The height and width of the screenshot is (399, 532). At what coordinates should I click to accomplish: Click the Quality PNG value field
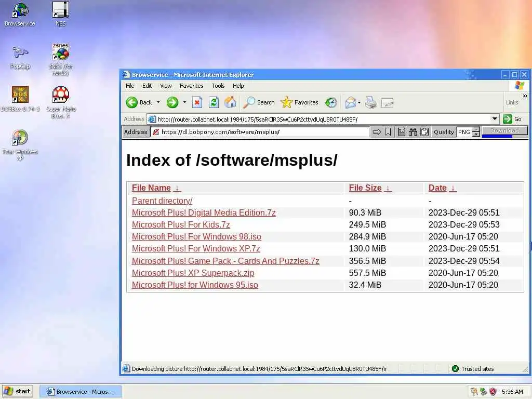pyautogui.click(x=465, y=132)
